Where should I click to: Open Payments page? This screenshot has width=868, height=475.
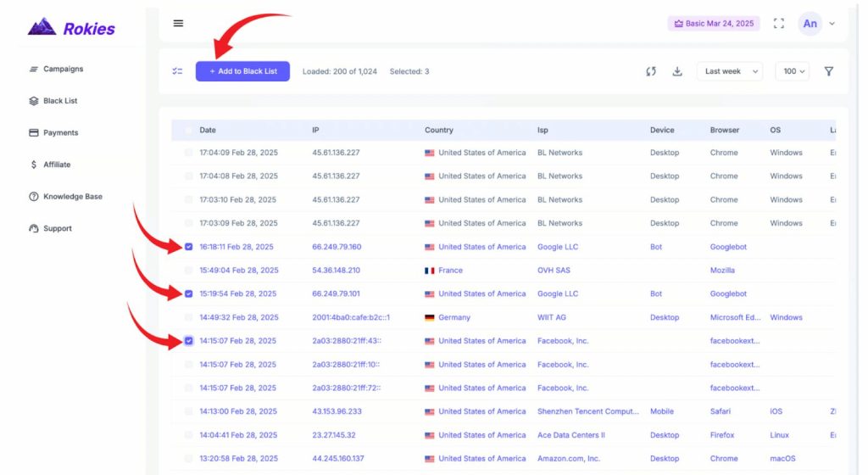[61, 133]
